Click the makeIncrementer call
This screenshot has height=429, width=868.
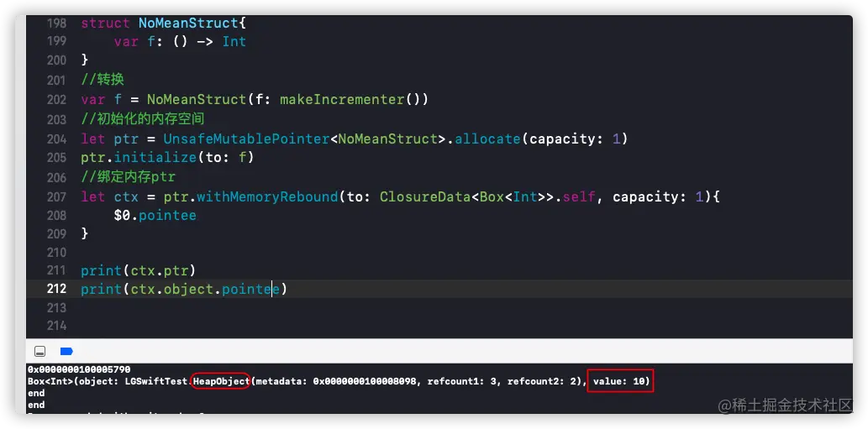(x=354, y=100)
